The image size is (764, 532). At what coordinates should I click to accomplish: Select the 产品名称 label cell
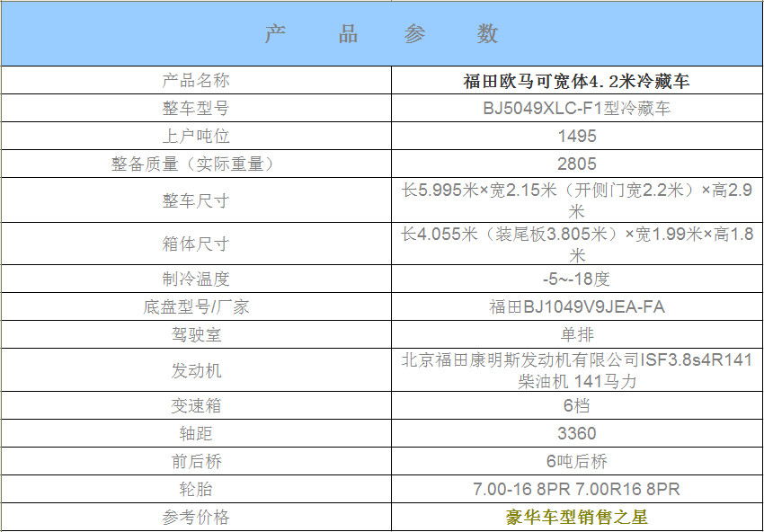(x=196, y=80)
